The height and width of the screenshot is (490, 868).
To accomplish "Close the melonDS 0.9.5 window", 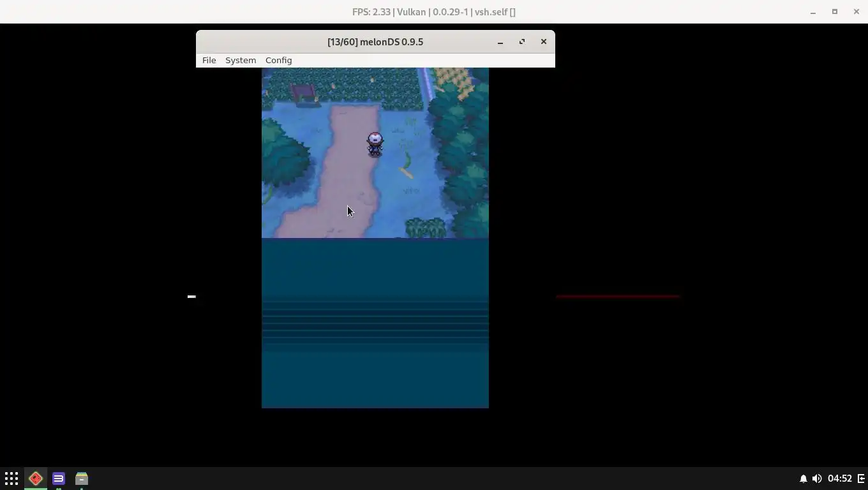I will (x=544, y=41).
